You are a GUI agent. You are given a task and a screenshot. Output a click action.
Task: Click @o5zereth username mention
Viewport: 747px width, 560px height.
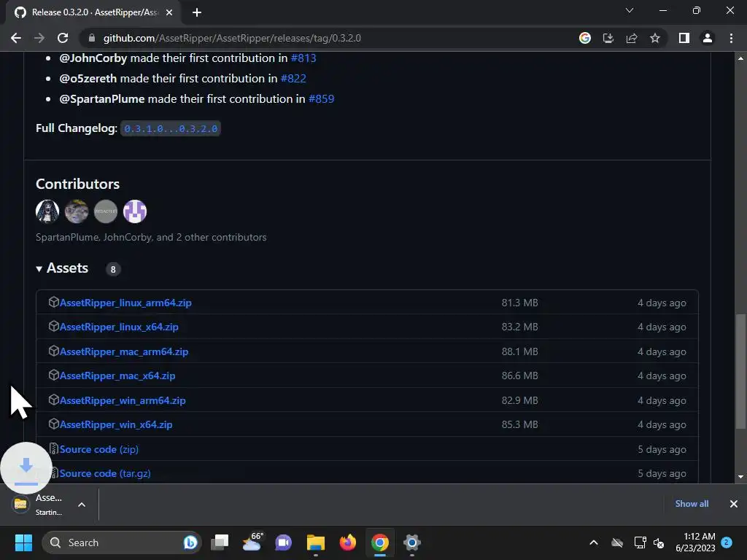pyautogui.click(x=88, y=79)
